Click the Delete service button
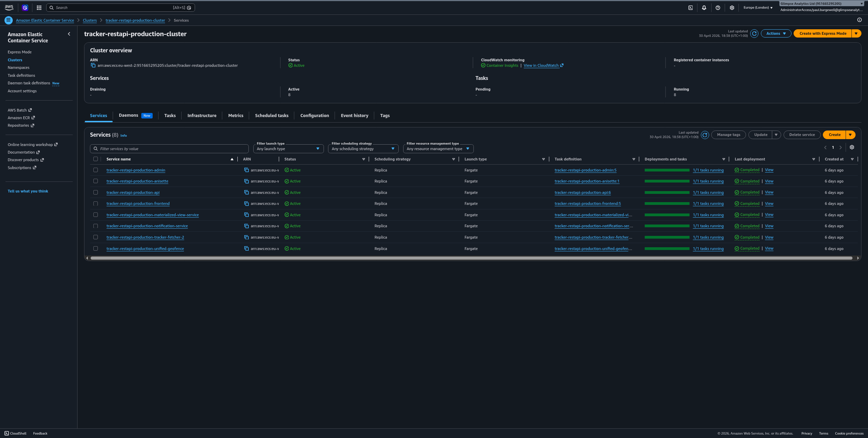 pos(802,135)
